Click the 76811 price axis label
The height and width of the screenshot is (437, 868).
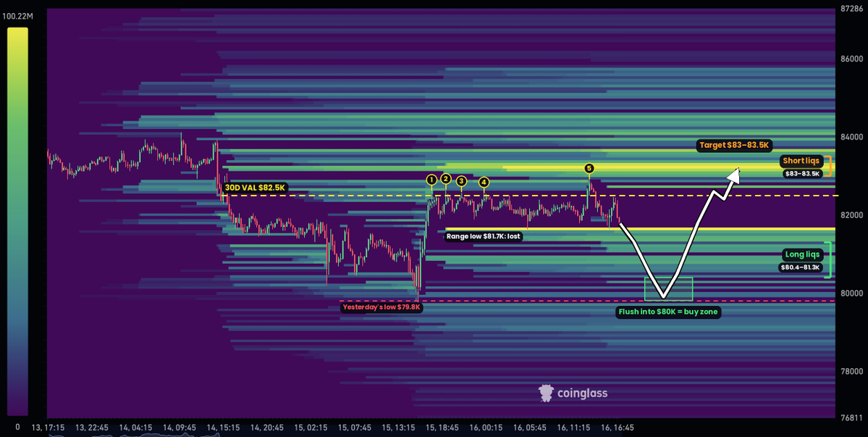point(853,417)
